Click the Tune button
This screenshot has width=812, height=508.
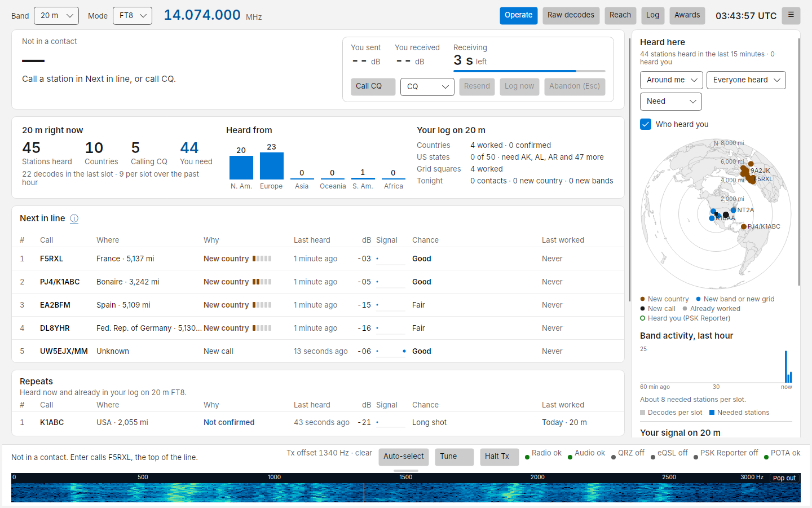tap(454, 457)
